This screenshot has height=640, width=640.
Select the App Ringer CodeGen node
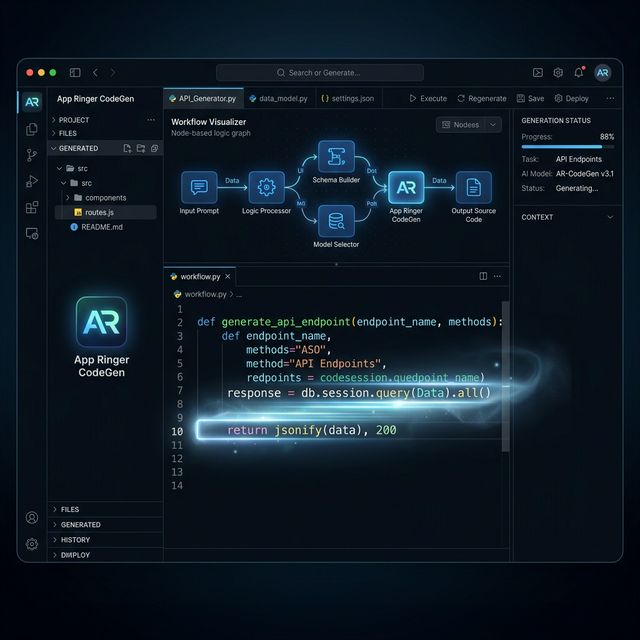(x=406, y=187)
